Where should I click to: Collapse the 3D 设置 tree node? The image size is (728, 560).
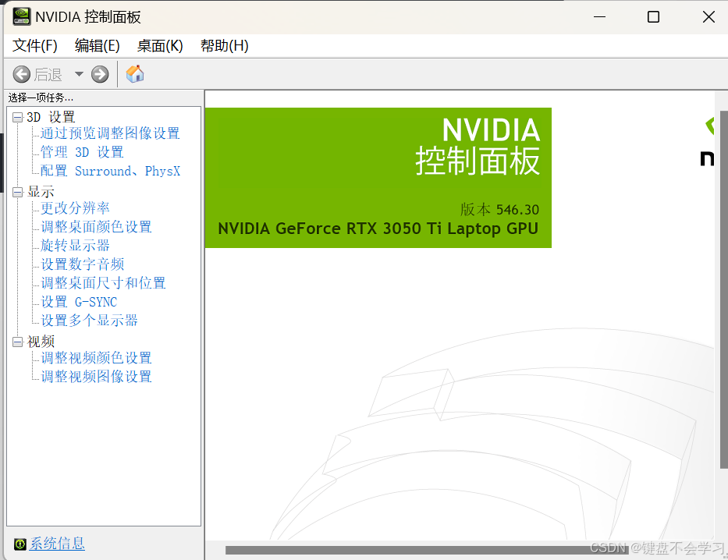(17, 118)
